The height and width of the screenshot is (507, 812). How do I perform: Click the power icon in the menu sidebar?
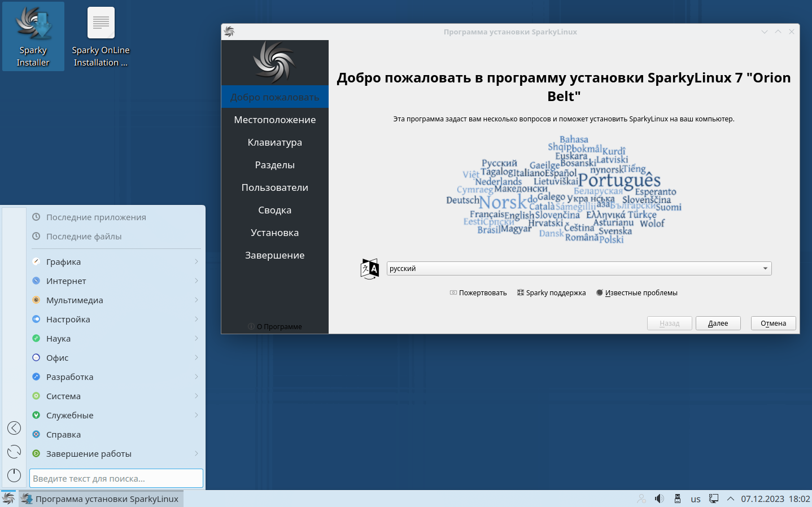[14, 475]
